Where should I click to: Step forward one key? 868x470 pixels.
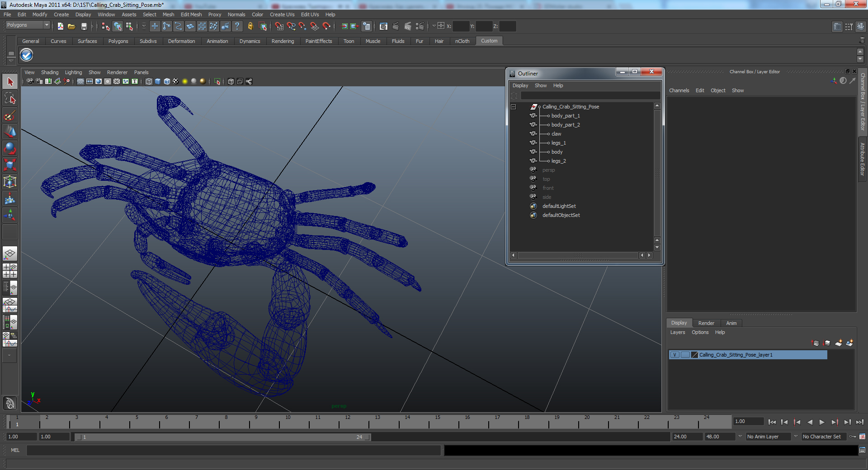(x=835, y=422)
